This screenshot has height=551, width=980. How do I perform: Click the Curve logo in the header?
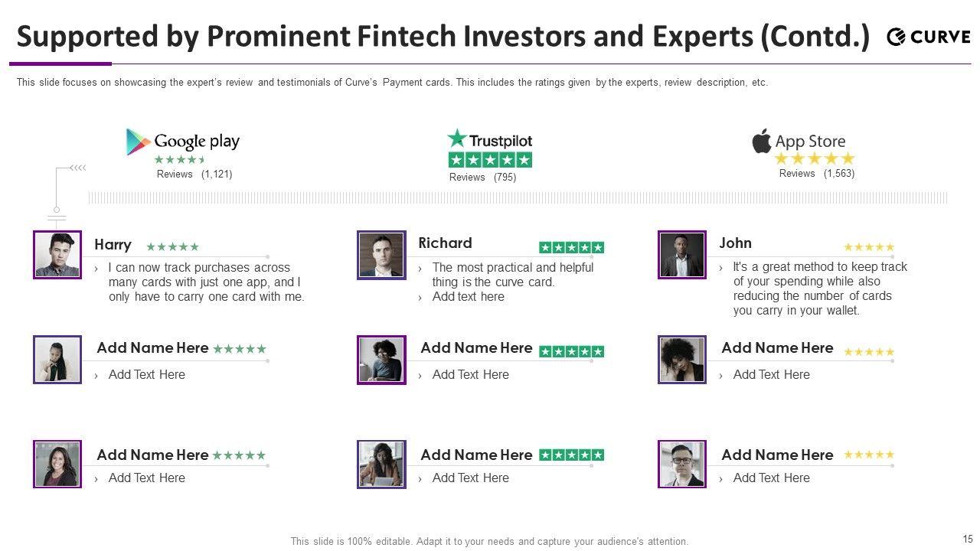[x=928, y=36]
